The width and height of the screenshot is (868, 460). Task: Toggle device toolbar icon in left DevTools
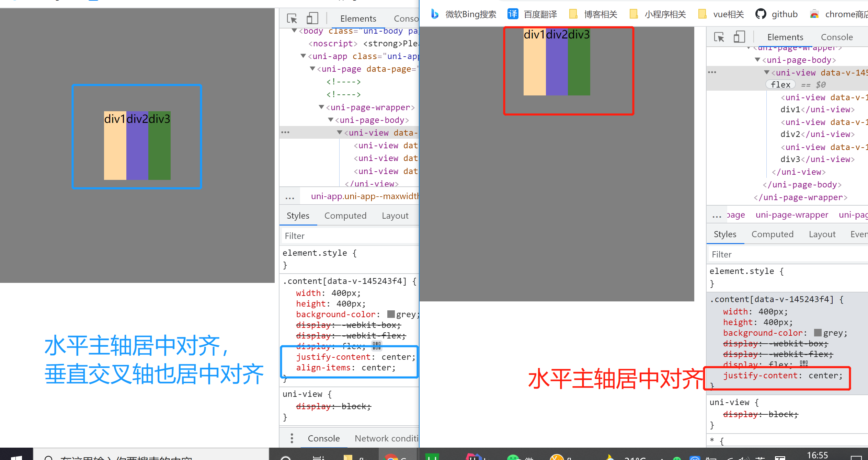tap(312, 18)
